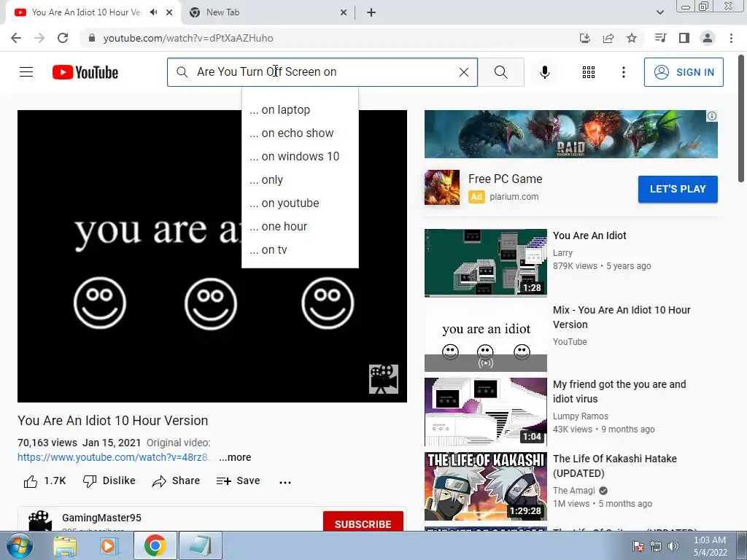This screenshot has height=560, width=747.
Task: Go back with browser back arrow
Action: coord(16,38)
